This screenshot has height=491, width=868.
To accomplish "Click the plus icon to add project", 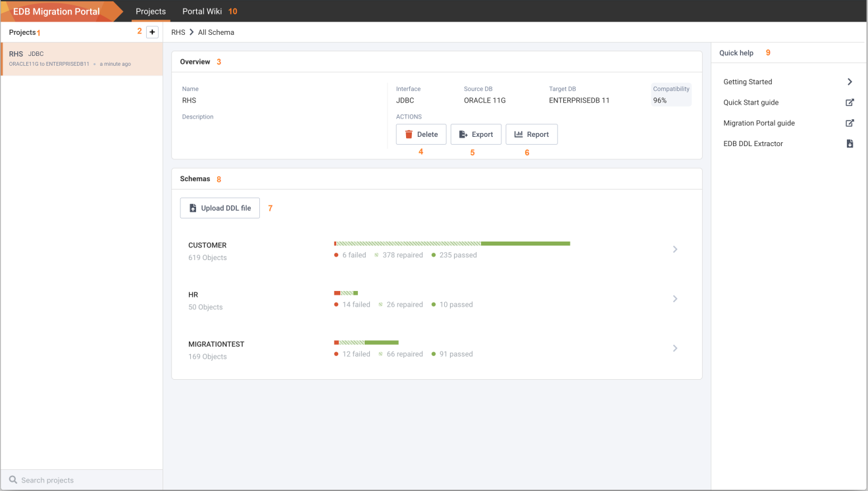I will click(x=152, y=32).
